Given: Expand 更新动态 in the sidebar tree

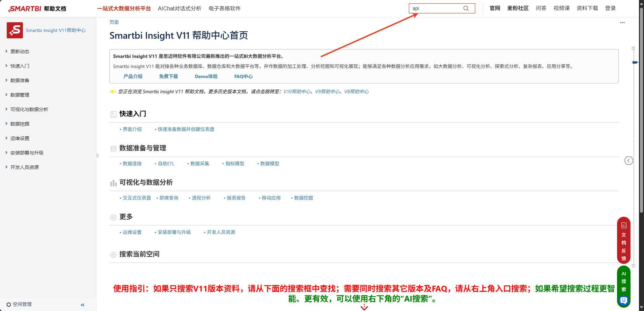Looking at the screenshot, I should click(6, 51).
